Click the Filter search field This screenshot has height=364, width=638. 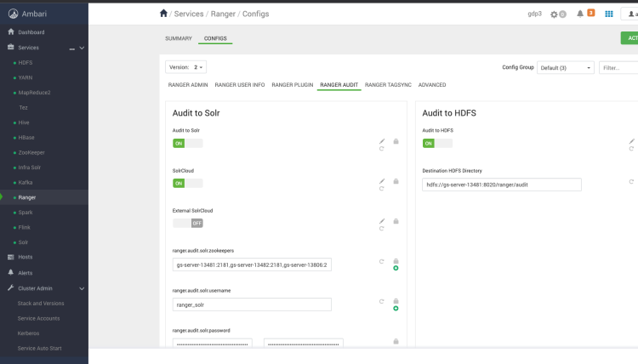(618, 67)
